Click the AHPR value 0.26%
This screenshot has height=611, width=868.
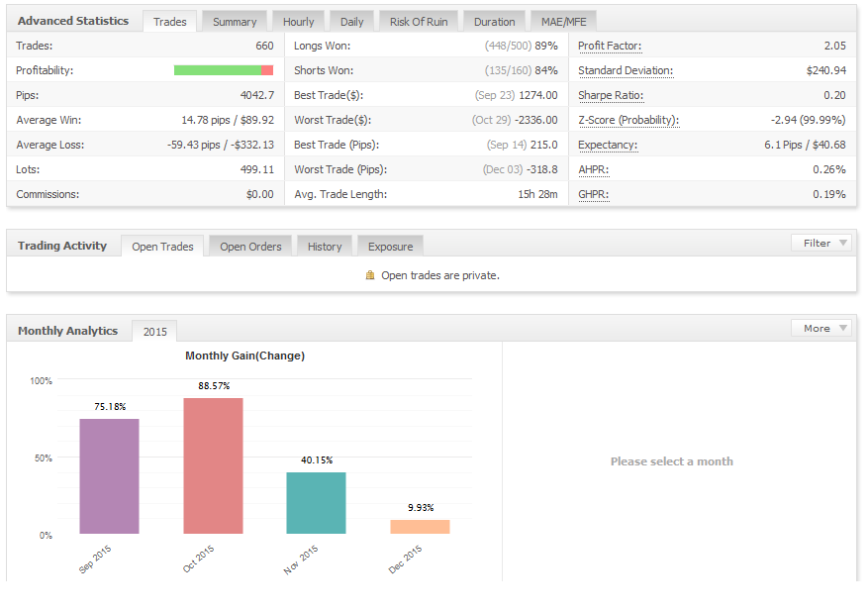pyautogui.click(x=829, y=169)
